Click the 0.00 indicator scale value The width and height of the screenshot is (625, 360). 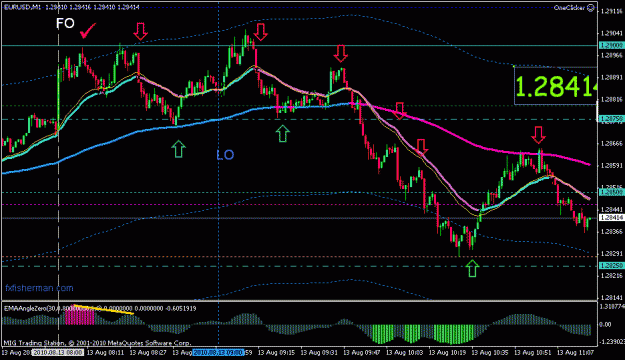605,325
